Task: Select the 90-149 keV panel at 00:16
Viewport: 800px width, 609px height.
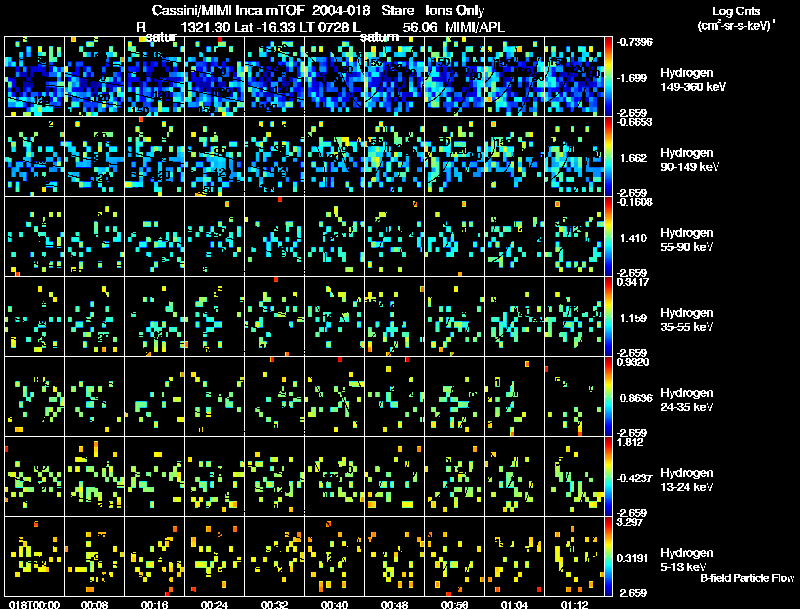Action: click(x=155, y=157)
